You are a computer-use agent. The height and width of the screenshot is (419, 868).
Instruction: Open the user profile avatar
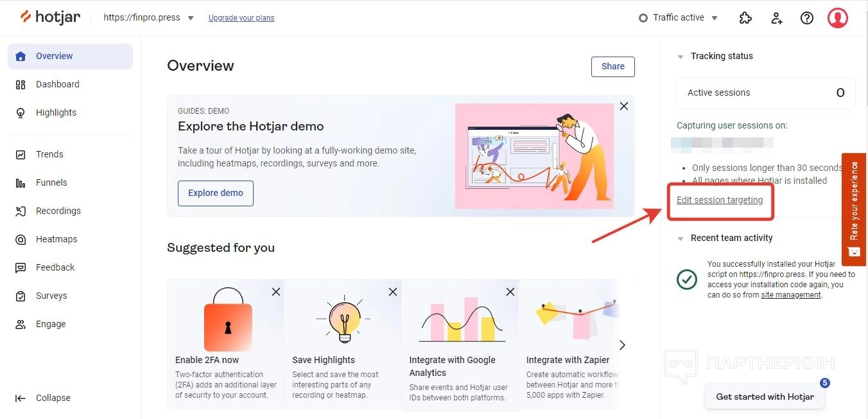[x=837, y=18]
